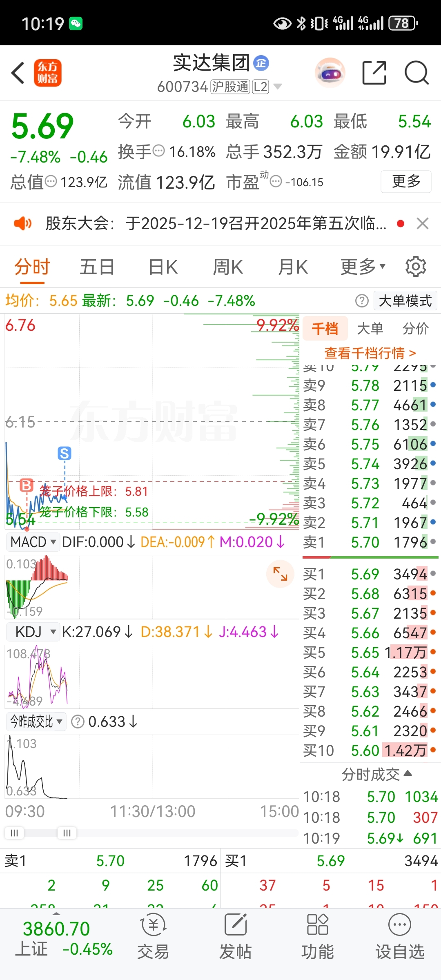
Task: Toggle 大单模式 button
Action: [405, 301]
